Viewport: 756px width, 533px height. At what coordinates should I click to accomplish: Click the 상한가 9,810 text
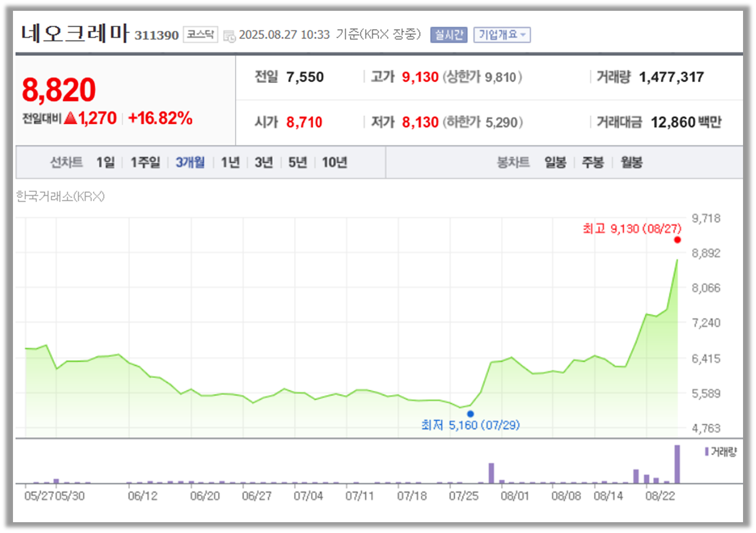point(483,77)
